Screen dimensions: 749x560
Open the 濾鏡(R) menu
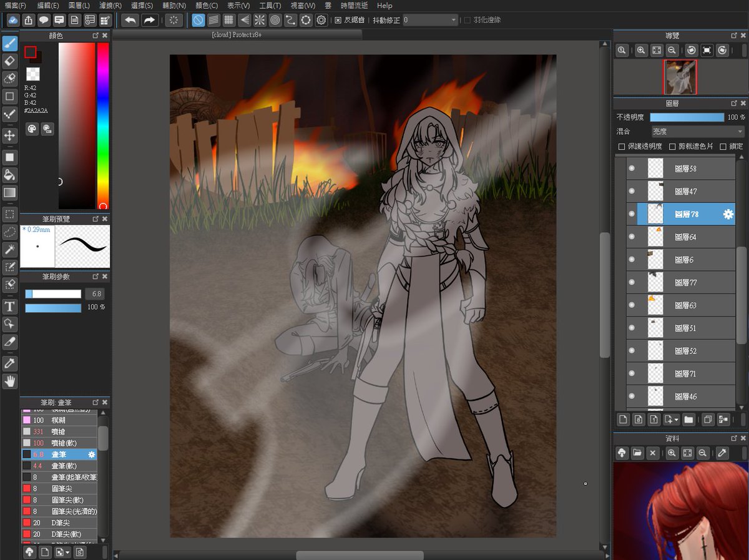coord(110,5)
